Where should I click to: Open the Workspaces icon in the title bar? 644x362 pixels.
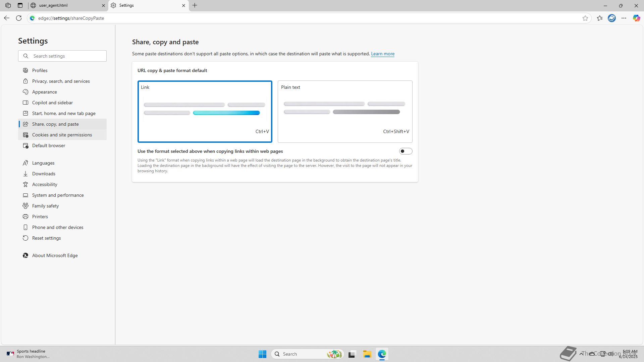click(8, 5)
